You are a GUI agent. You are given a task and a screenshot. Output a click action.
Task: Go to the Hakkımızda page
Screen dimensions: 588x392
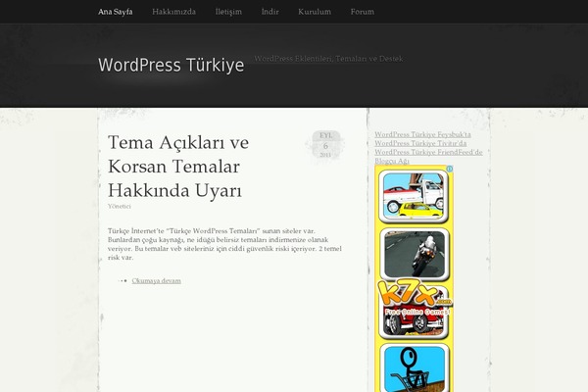pyautogui.click(x=173, y=12)
